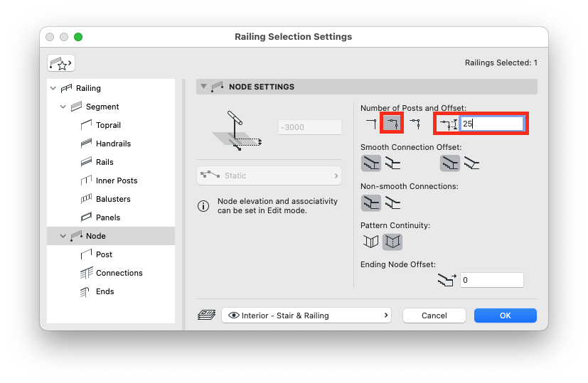Collapse the Segment tree branch
This screenshot has width=588, height=383.
click(x=63, y=107)
